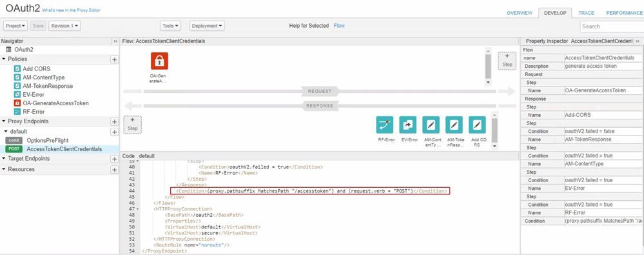
Task: Collapse the Property Inspector with double-chevron
Action: 637,41
